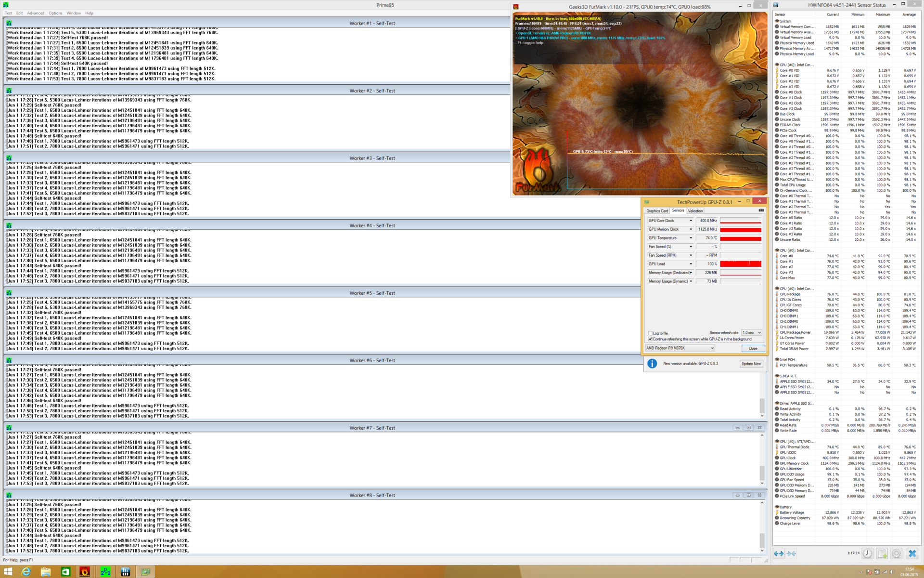Click the HWiNFO reset clock button

click(x=867, y=553)
